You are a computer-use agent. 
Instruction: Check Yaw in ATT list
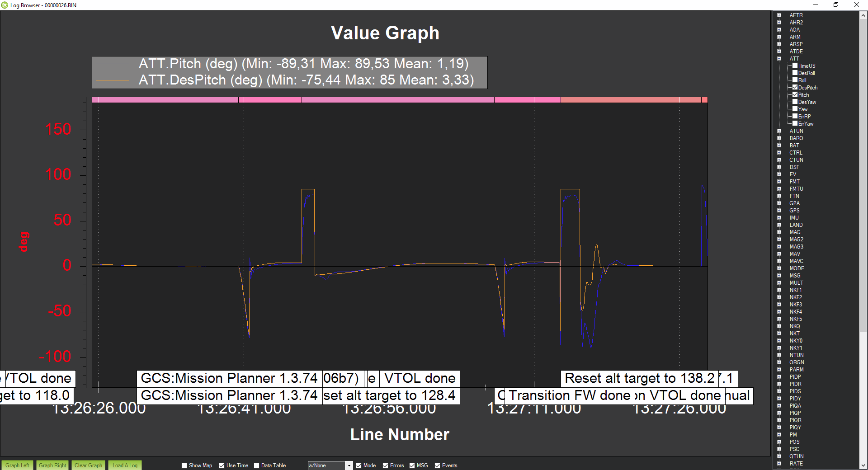(x=795, y=109)
